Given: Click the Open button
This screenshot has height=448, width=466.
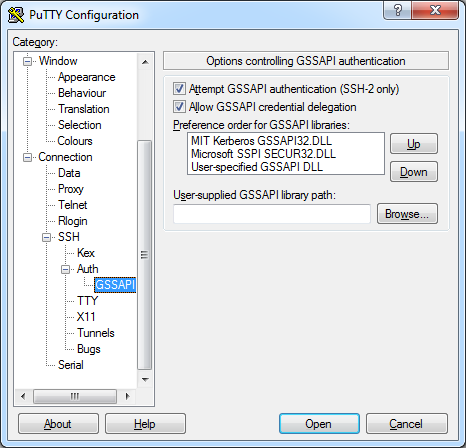Looking at the screenshot, I should (319, 424).
